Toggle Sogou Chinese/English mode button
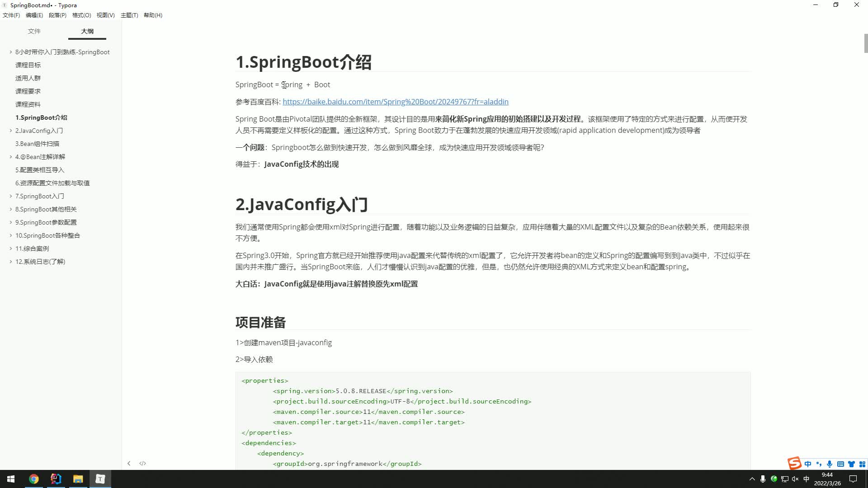The height and width of the screenshot is (488, 868). point(808,464)
